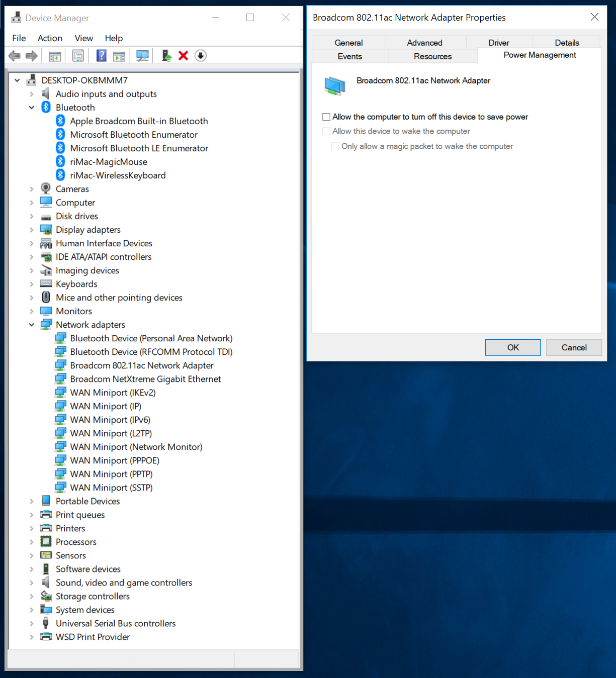Open the Help menu
The width and height of the screenshot is (616, 678).
click(114, 38)
